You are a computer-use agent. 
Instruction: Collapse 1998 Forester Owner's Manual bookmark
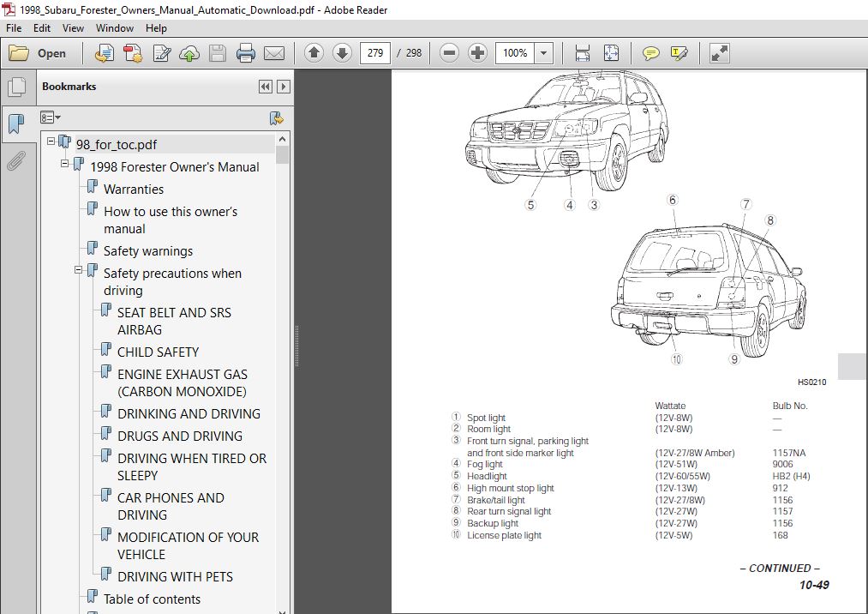pos(65,164)
